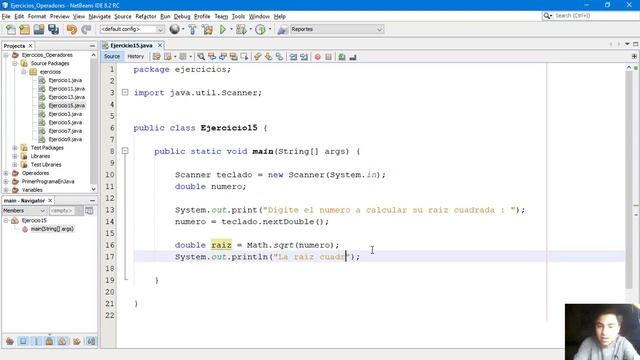The image size is (640, 360).
Task: Select Ejercicio7.java in the project tree
Action: click(x=65, y=131)
